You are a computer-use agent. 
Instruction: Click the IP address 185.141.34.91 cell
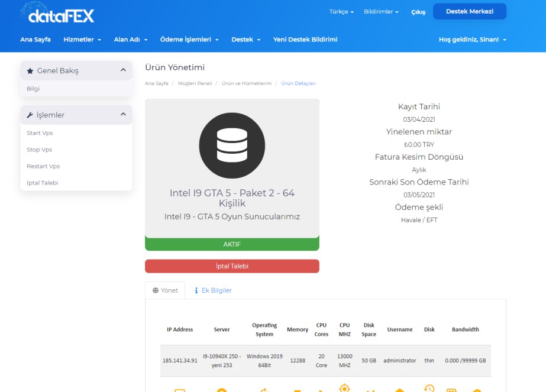pyautogui.click(x=180, y=361)
